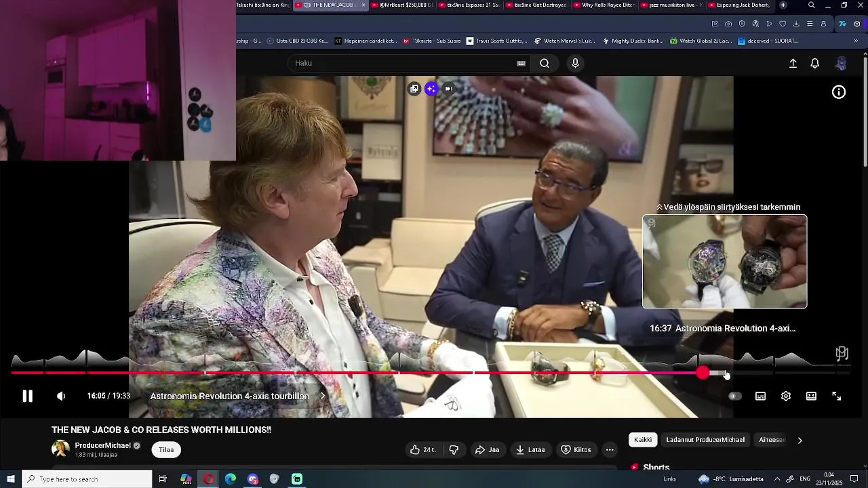Open the on-screen keyboard icon in search
The image size is (868, 488).
coord(521,64)
